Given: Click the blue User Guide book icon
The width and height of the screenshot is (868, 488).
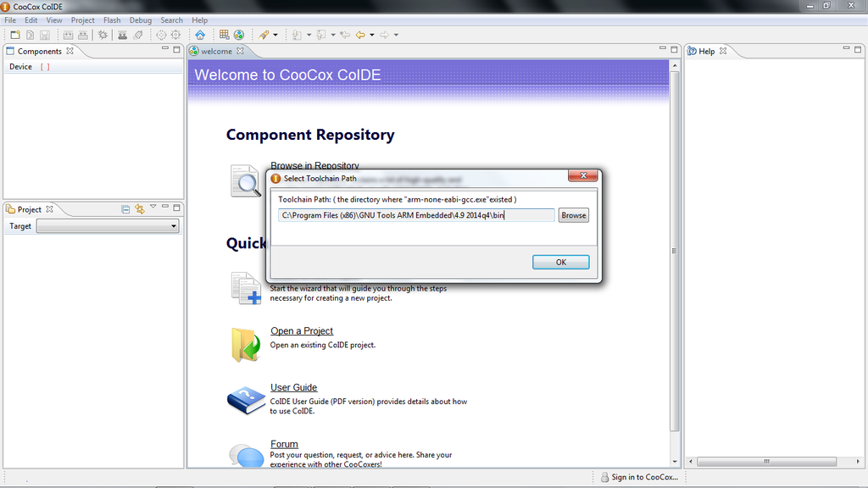Looking at the screenshot, I should [246, 400].
